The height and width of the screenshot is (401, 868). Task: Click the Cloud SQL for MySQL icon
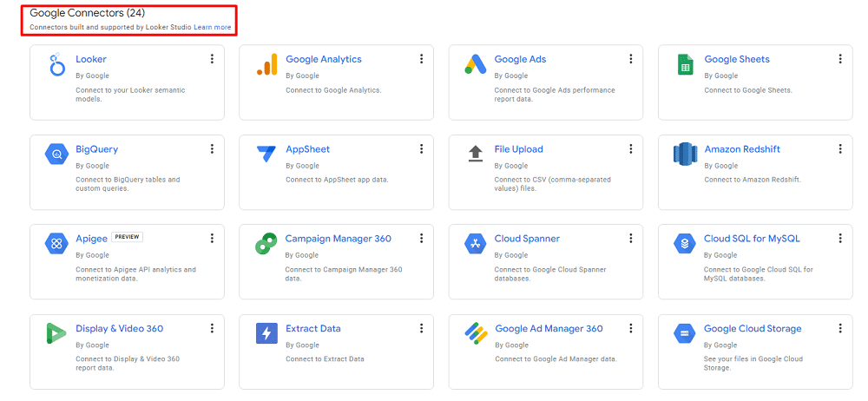pyautogui.click(x=685, y=243)
